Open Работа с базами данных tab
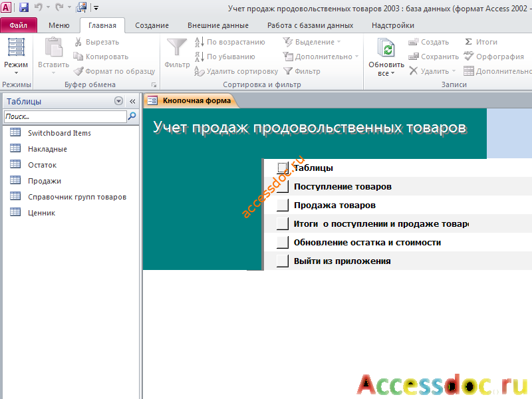 click(310, 25)
